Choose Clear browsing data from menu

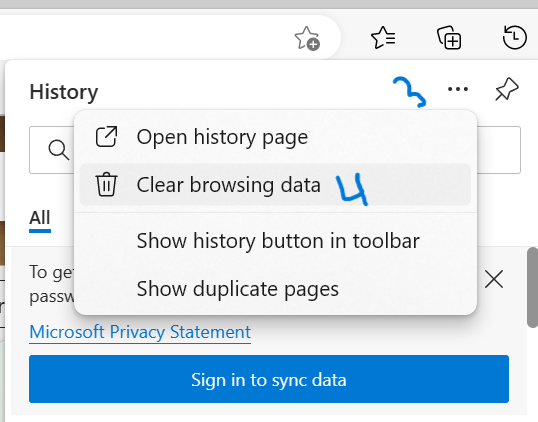(x=275, y=185)
